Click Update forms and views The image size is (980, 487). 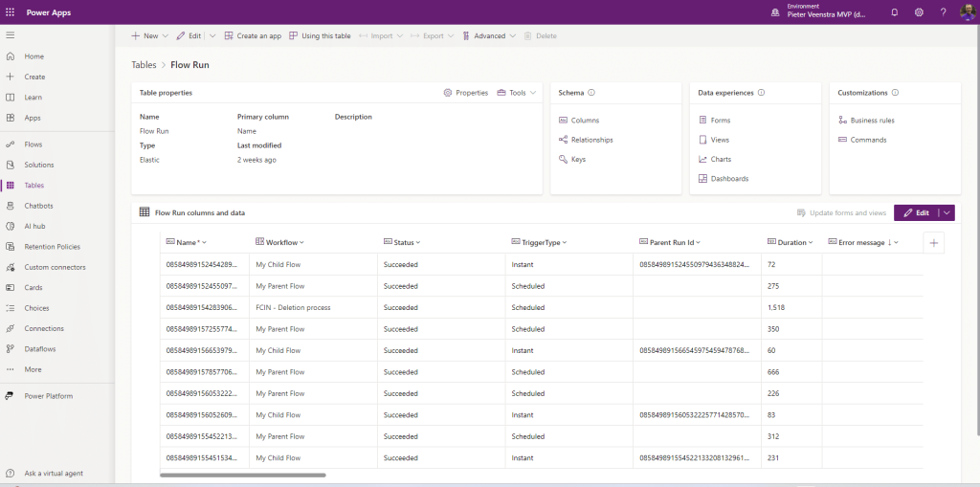841,213
